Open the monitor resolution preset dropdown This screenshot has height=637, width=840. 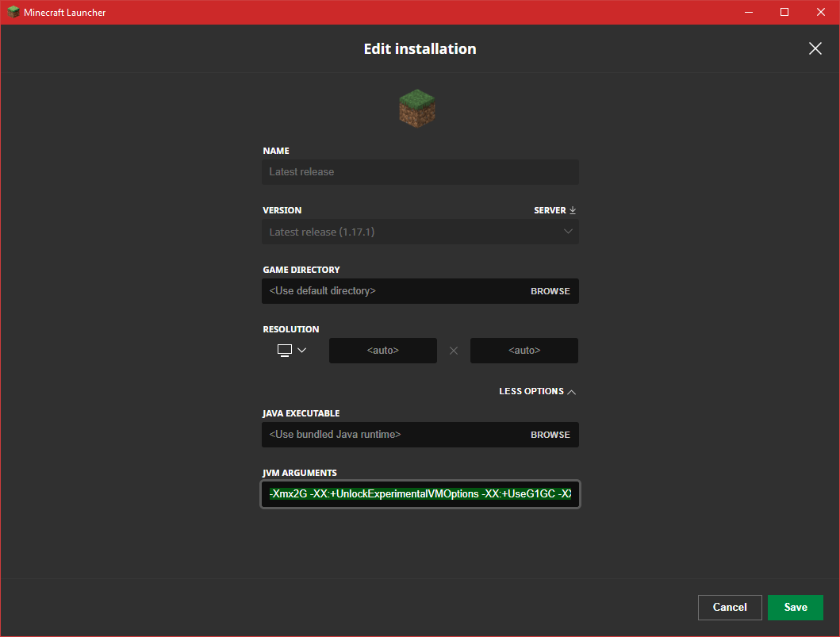(x=292, y=351)
